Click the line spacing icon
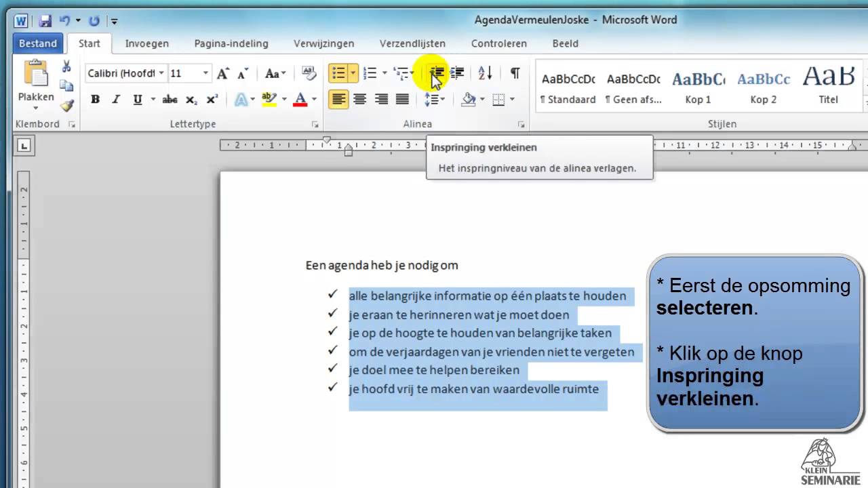The height and width of the screenshot is (488, 868). [431, 100]
